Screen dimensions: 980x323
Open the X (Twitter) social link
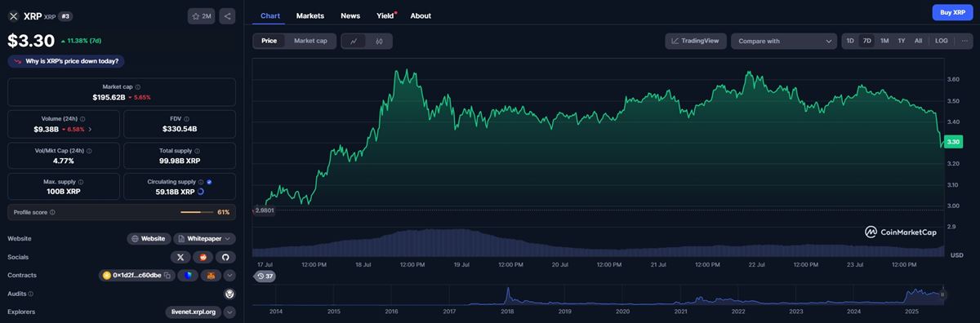tap(180, 257)
